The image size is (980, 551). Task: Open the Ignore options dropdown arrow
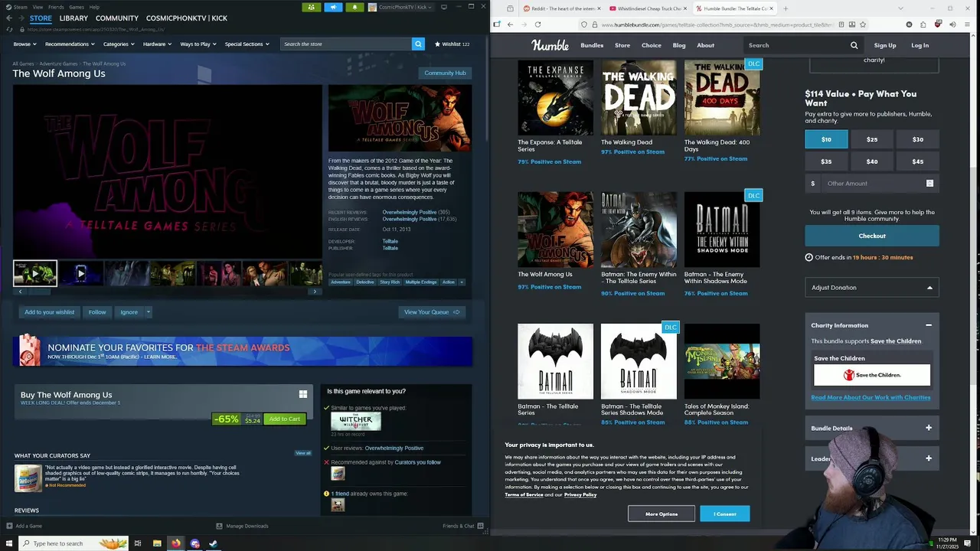(148, 311)
